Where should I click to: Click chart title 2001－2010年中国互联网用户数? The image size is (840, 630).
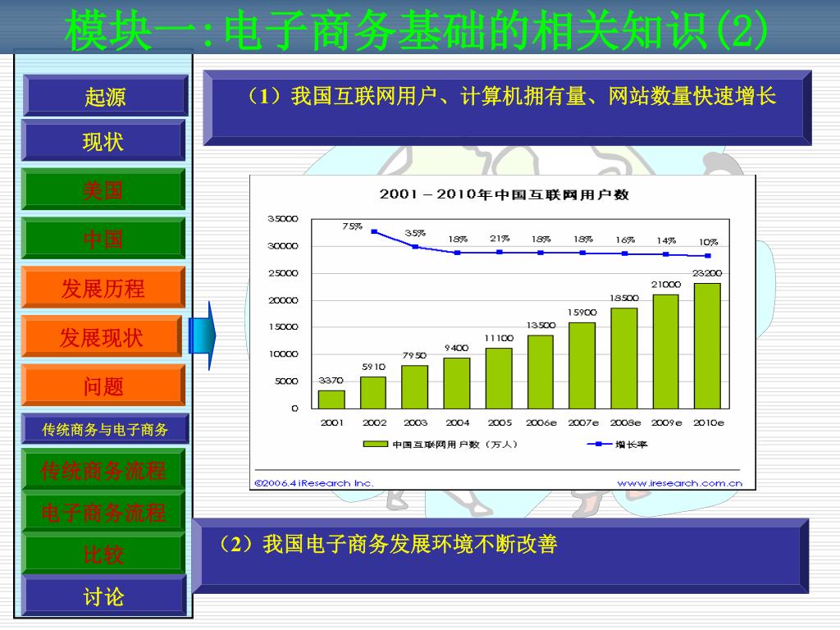pyautogui.click(x=504, y=194)
